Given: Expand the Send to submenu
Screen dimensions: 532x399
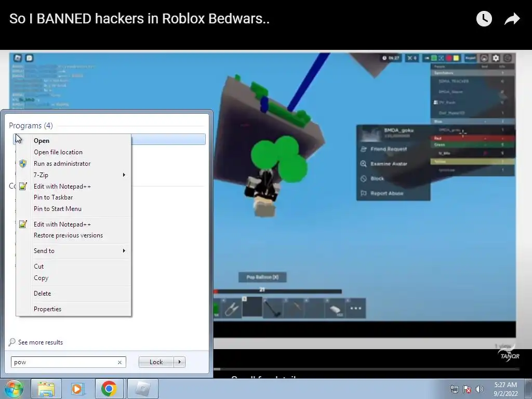Looking at the screenshot, I should point(124,251).
